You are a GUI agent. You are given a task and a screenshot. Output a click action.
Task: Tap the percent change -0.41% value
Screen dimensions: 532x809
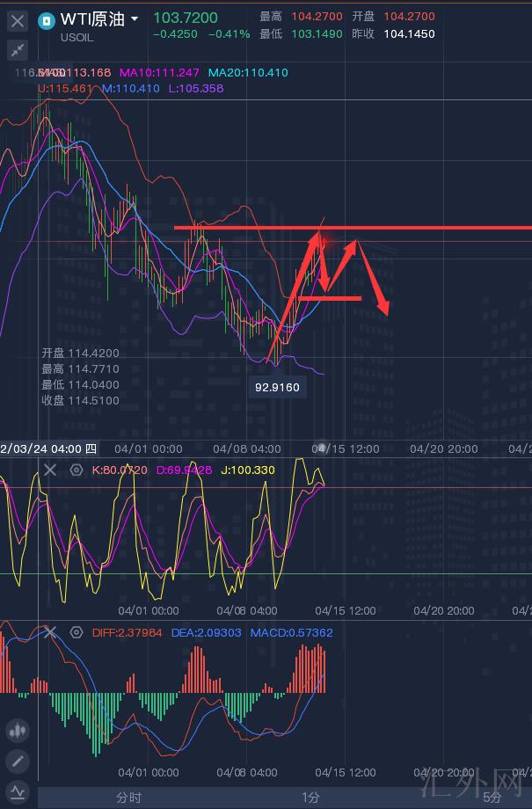[230, 34]
